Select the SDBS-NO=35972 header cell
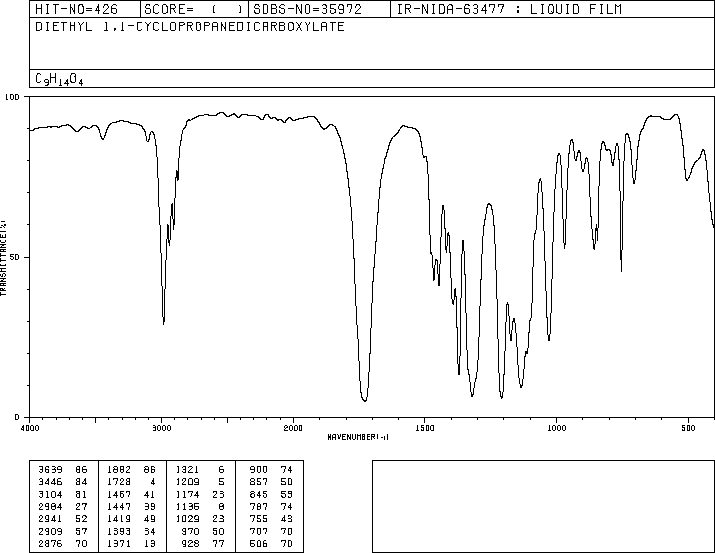 pyautogui.click(x=319, y=9)
